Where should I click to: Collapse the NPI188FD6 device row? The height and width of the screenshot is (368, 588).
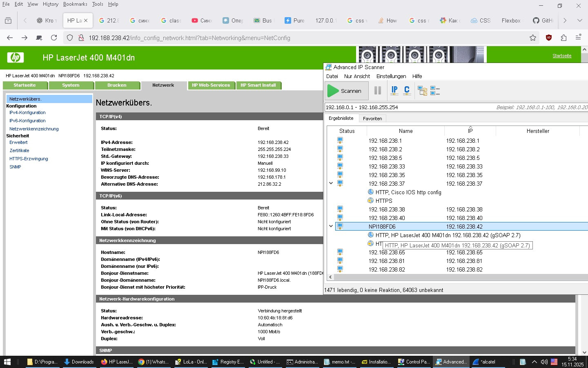click(x=331, y=226)
